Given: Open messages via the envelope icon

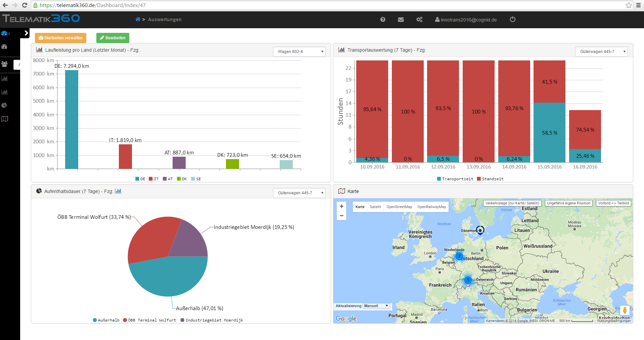Looking at the screenshot, I should (x=401, y=19).
